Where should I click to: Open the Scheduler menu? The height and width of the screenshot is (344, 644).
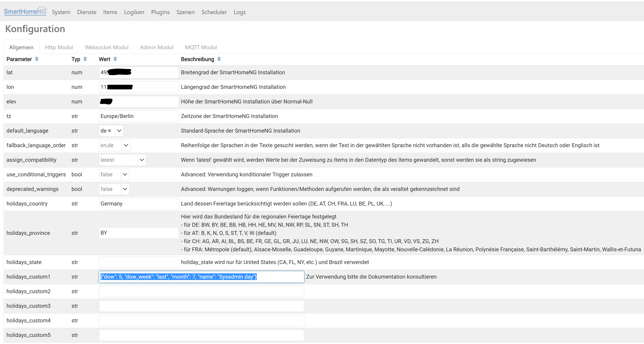point(214,12)
